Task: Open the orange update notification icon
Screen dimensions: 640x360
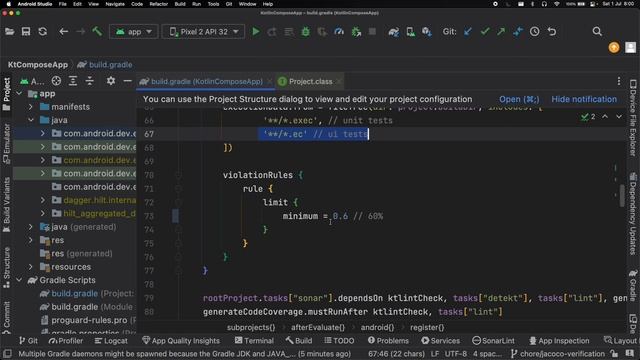Action: tap(614, 48)
